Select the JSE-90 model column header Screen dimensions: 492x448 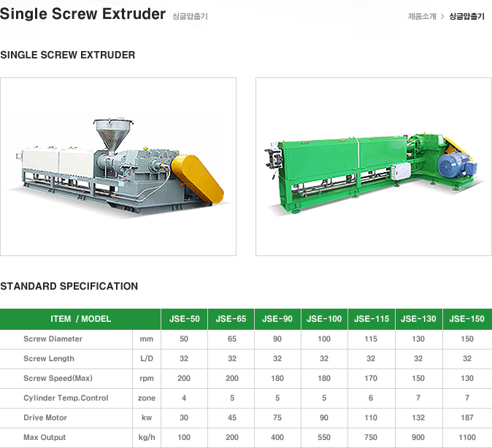click(277, 319)
